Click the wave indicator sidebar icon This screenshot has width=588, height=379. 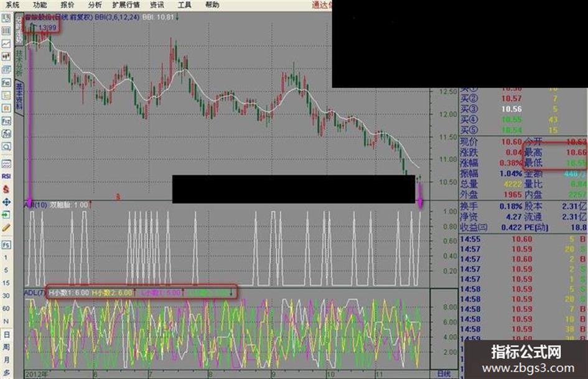(6, 164)
